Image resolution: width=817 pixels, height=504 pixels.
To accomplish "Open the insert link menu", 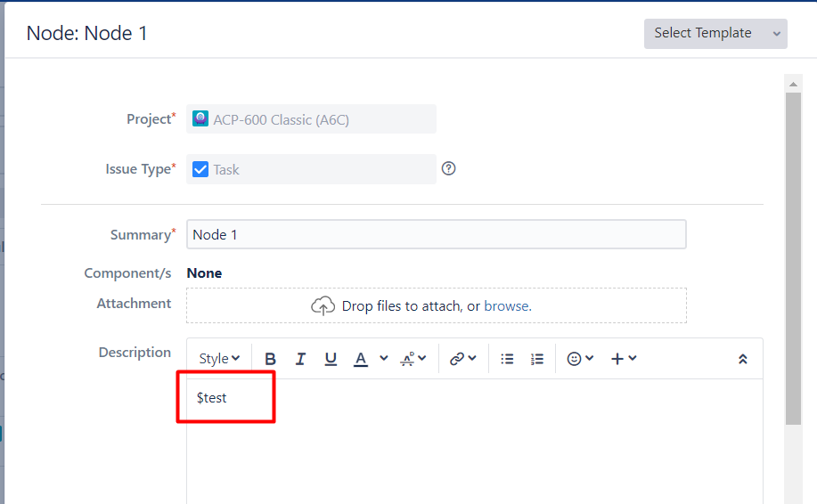I will pyautogui.click(x=462, y=359).
